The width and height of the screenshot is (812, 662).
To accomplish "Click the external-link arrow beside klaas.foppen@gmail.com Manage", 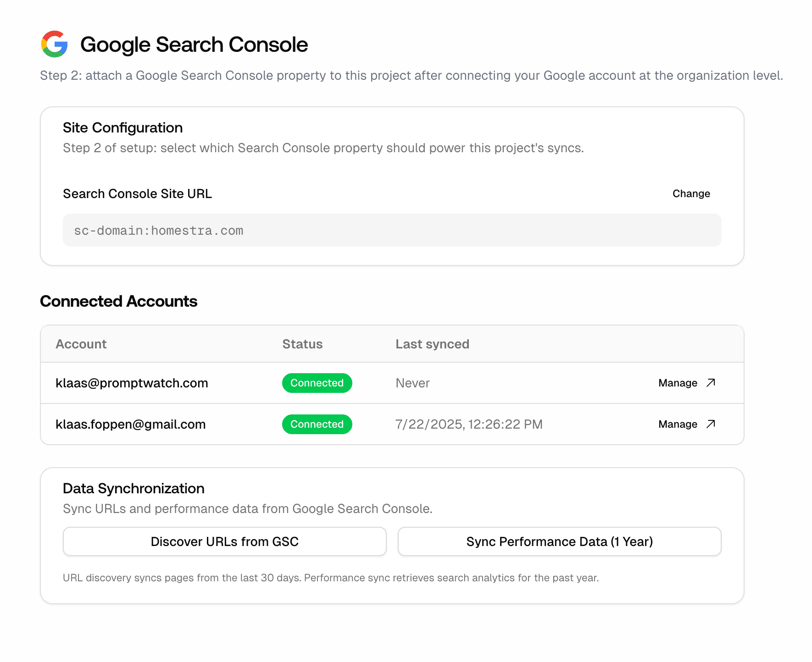I will (x=710, y=424).
